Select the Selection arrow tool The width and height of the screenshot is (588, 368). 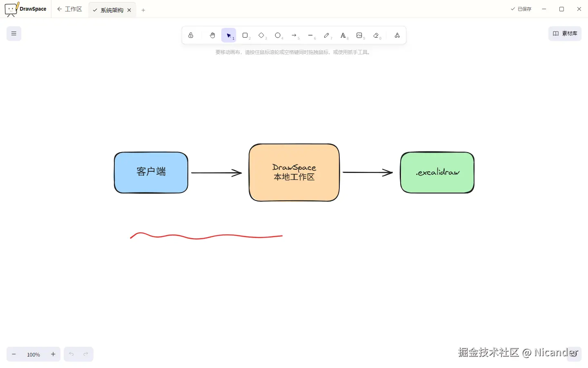point(229,35)
